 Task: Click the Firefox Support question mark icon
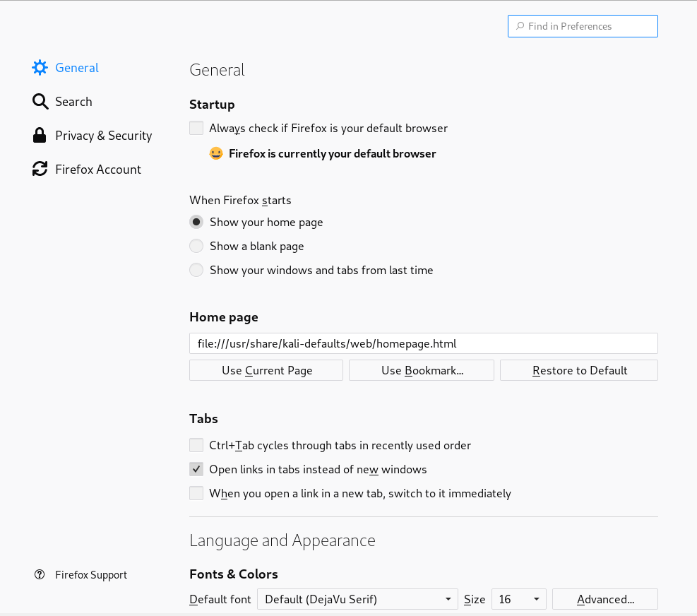click(x=40, y=574)
